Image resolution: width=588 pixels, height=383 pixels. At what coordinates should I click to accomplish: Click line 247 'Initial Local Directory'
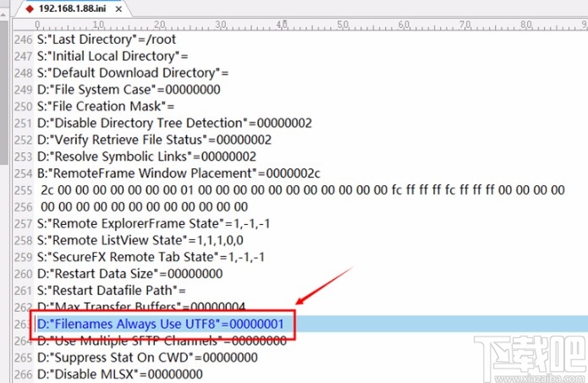click(x=113, y=56)
